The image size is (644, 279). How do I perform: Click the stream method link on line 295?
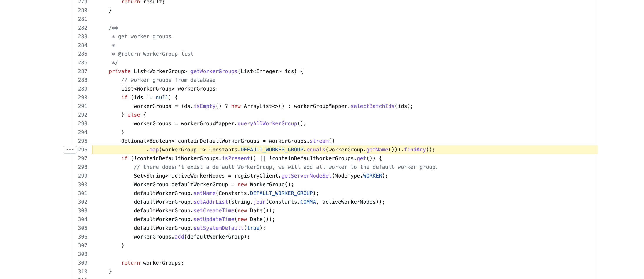[319, 141]
